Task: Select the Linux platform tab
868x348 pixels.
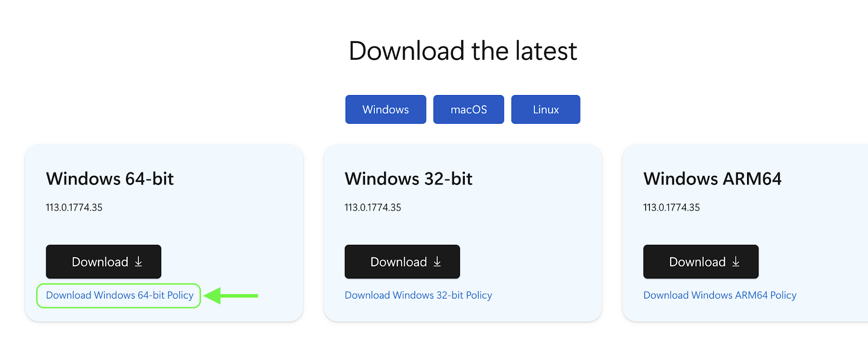Action: click(x=546, y=109)
